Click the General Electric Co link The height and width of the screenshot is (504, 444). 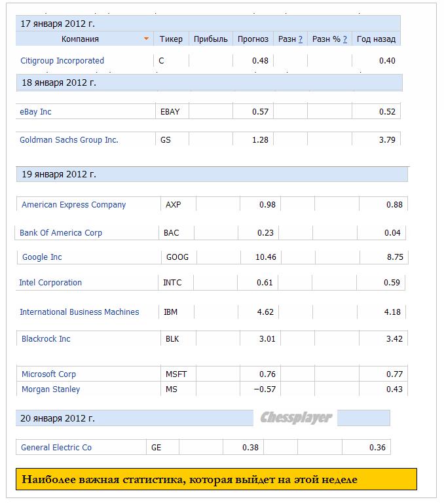pyautogui.click(x=56, y=448)
